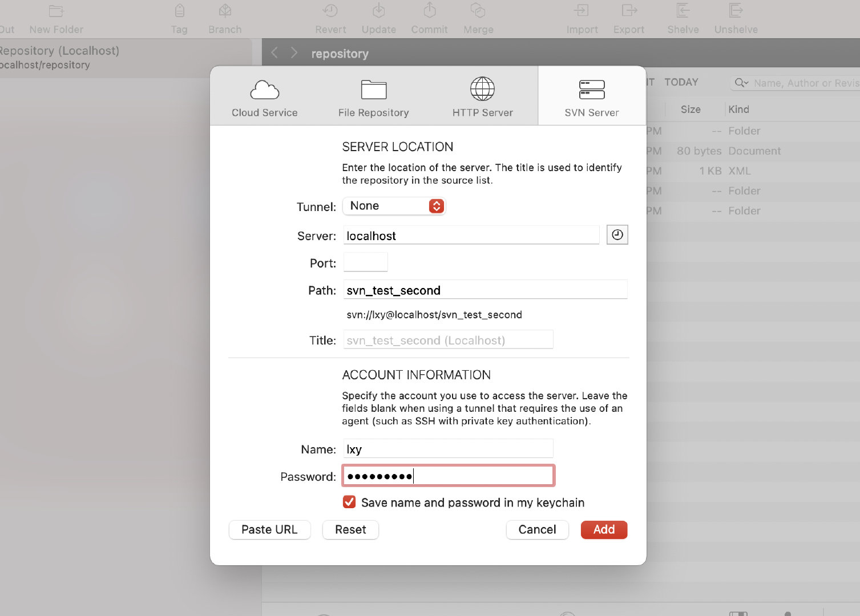The image size is (860, 616).
Task: Click the Path field with svn_test_second
Action: 485,290
